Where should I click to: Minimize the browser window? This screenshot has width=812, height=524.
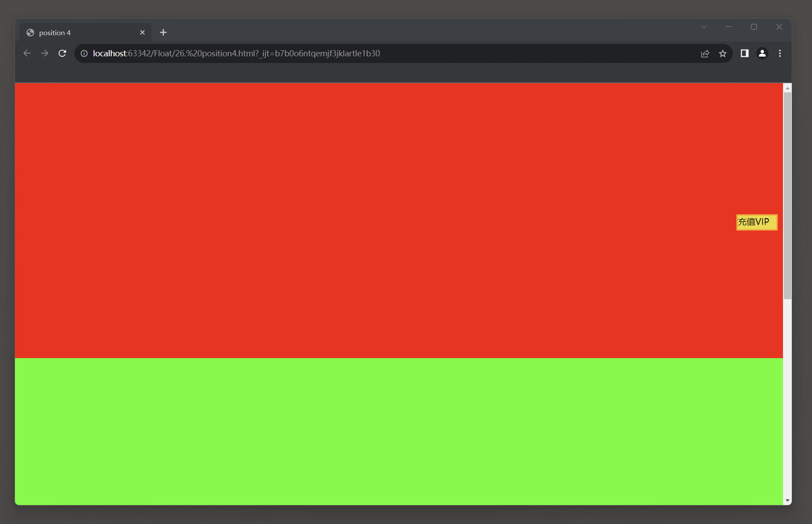coord(728,27)
